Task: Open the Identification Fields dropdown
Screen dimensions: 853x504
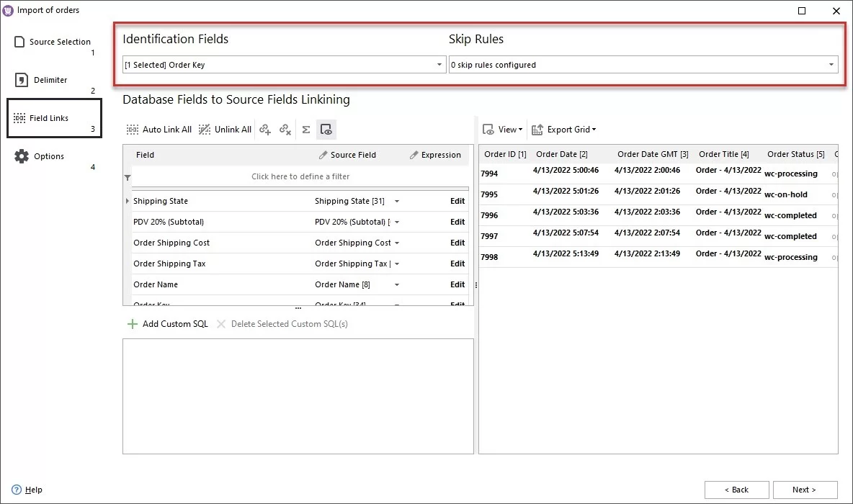Action: click(x=439, y=64)
